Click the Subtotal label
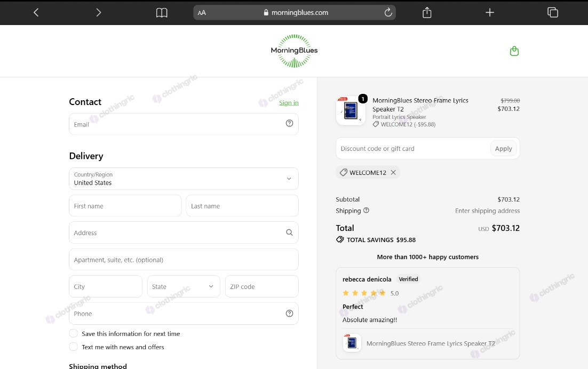 (348, 199)
